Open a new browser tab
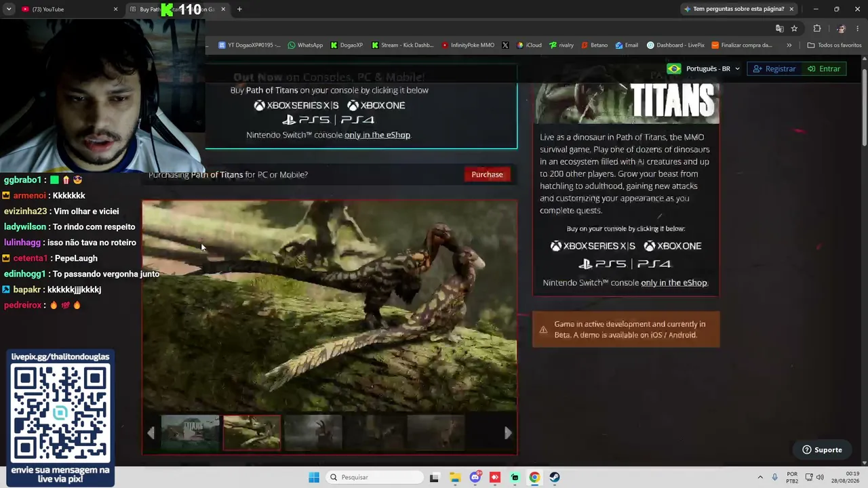The width and height of the screenshot is (868, 488). tap(239, 9)
